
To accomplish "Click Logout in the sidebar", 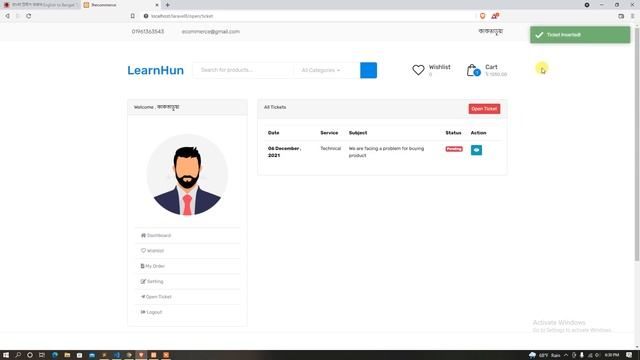I will coord(151,312).
